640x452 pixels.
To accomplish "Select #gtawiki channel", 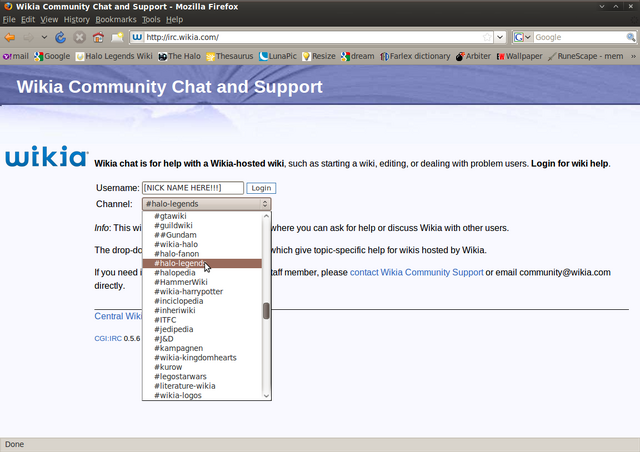I will click(x=202, y=216).
